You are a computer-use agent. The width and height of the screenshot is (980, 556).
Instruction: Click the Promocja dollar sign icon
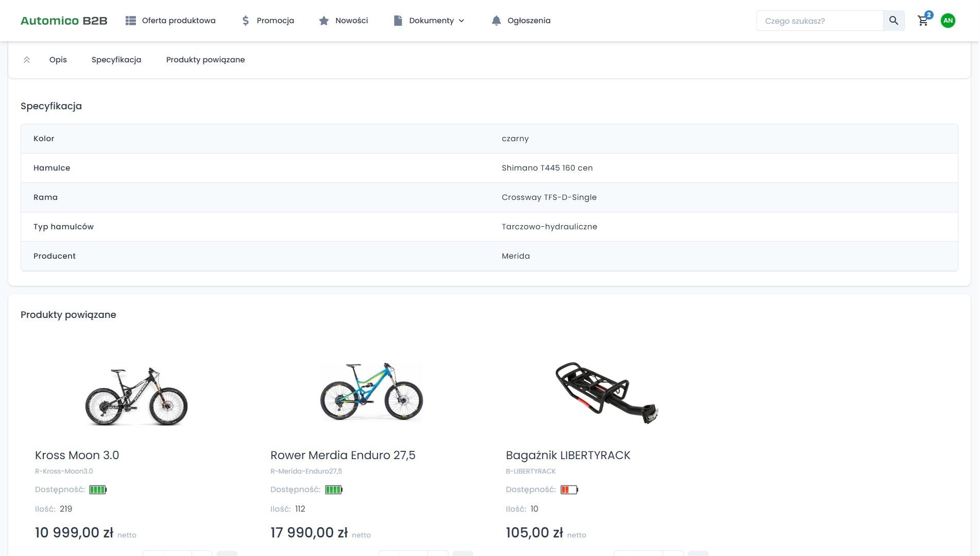[x=246, y=21]
